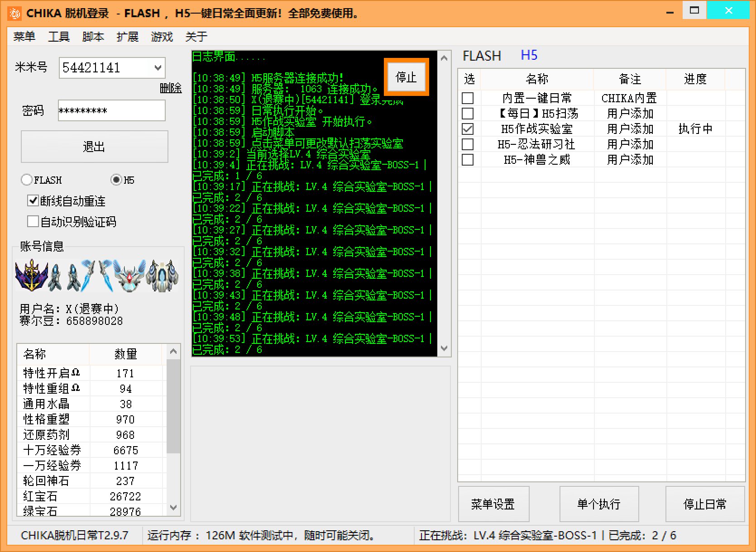Select the H5作战实验室 row name
The height and width of the screenshot is (552, 756).
tap(537, 129)
